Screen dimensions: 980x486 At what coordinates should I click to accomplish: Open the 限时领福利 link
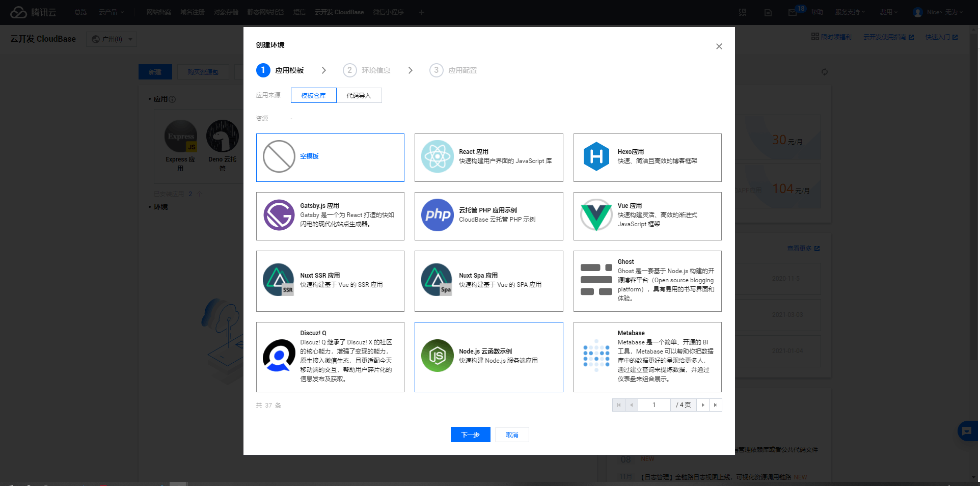pos(831,37)
